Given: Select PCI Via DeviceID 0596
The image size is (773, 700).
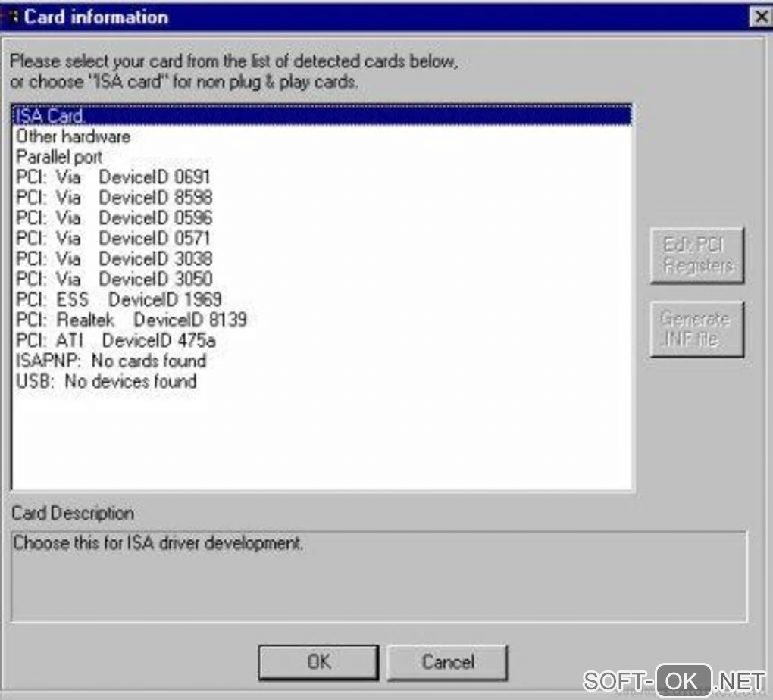Looking at the screenshot, I should click(x=321, y=218).
